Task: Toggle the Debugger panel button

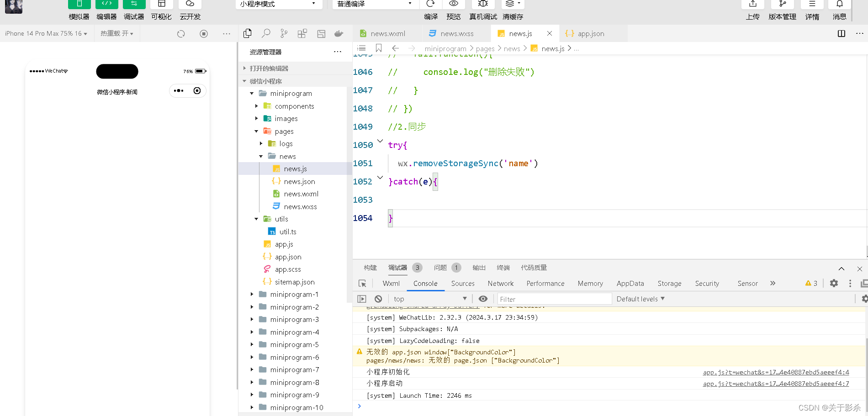Action: (x=134, y=4)
